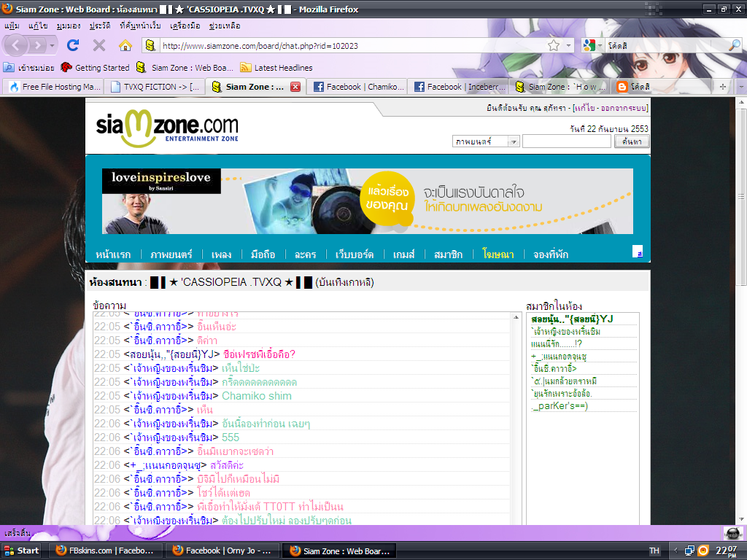Open the ประวัติ menu
This screenshot has width=747, height=560.
pos(99,26)
